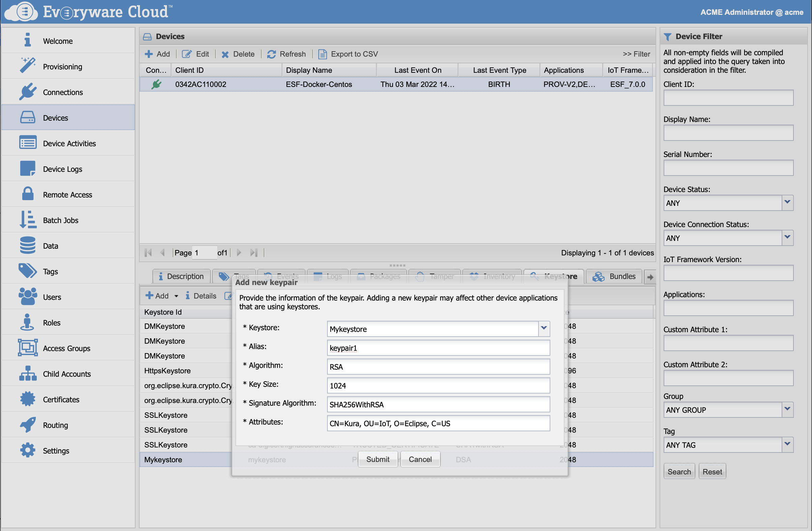Collapse the filter panel via >> Filter
The width and height of the screenshot is (812, 531).
click(636, 54)
